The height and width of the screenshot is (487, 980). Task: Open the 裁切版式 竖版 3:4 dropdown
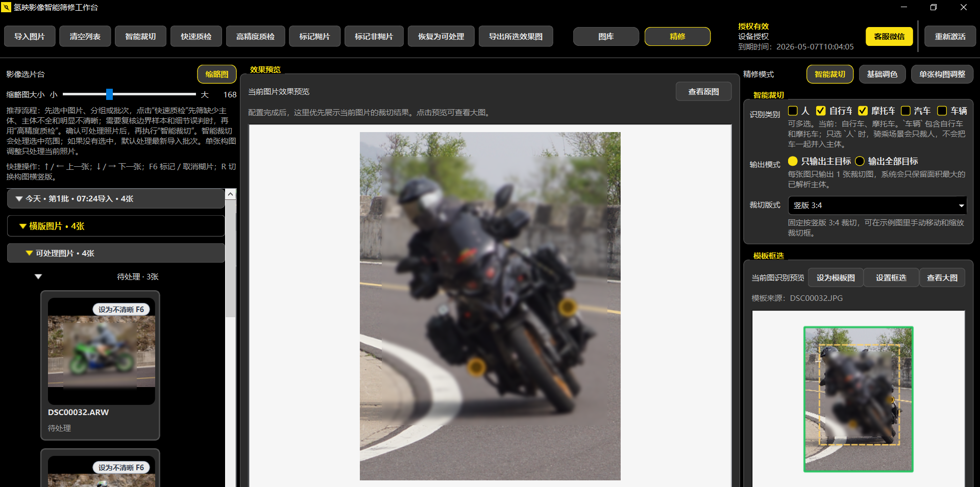(877, 206)
